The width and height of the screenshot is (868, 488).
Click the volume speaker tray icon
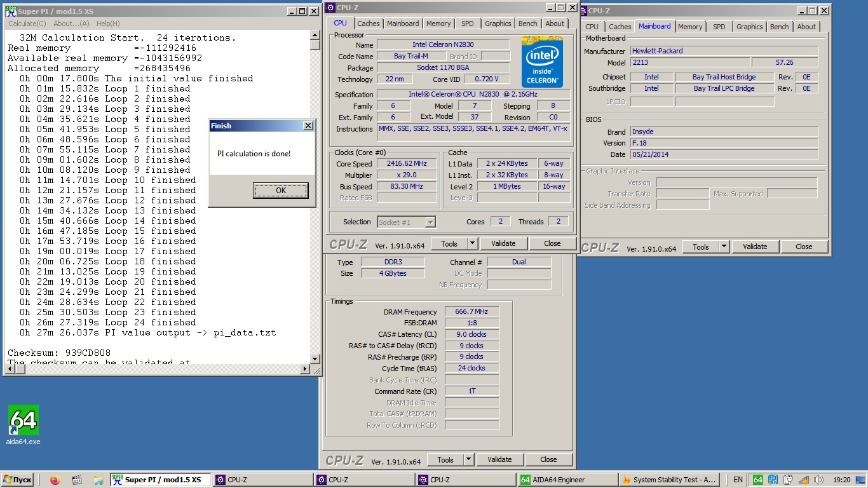point(818,480)
